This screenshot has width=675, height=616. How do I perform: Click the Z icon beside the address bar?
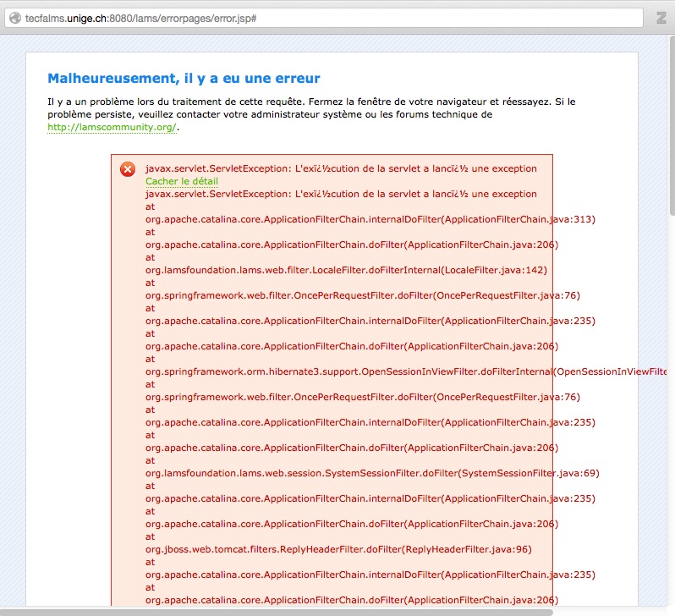pyautogui.click(x=661, y=18)
